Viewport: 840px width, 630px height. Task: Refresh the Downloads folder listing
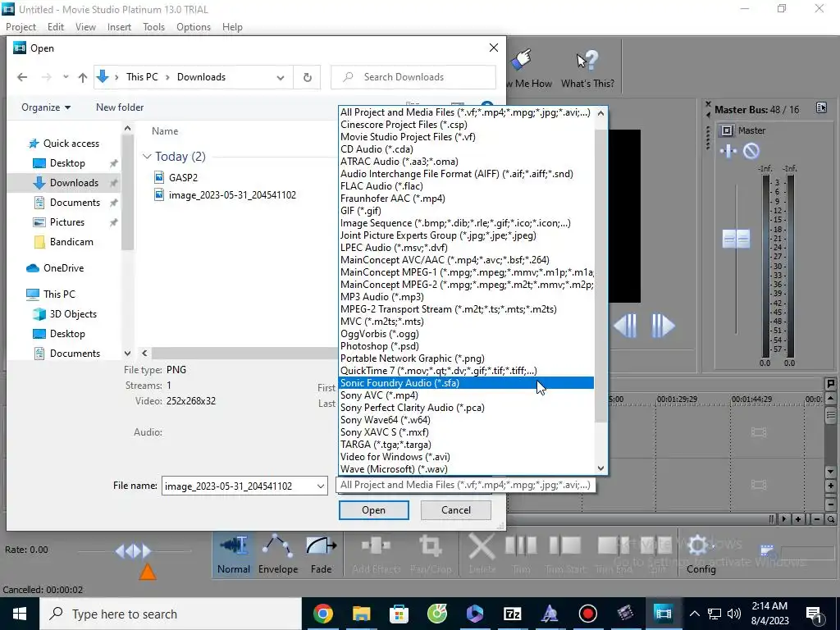tap(307, 77)
